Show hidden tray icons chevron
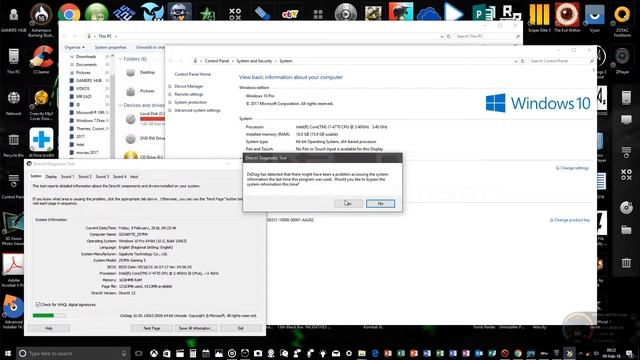 tap(580, 353)
